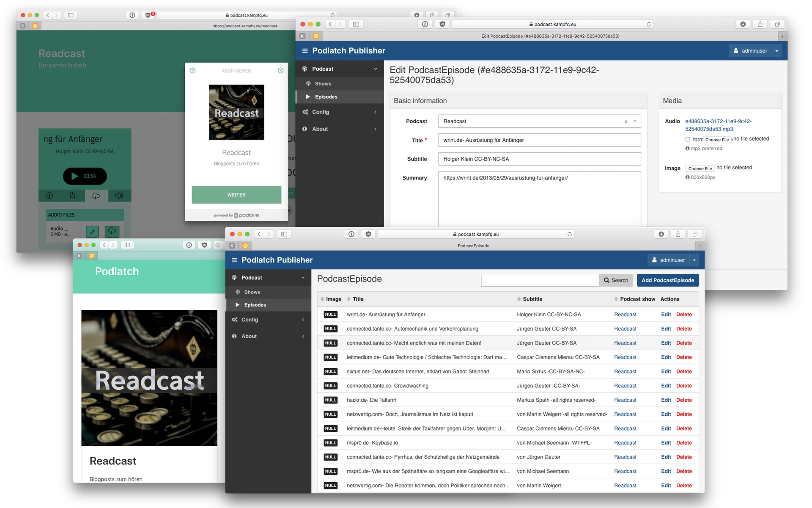Close the Abonnieren subscribe popup

(280, 71)
